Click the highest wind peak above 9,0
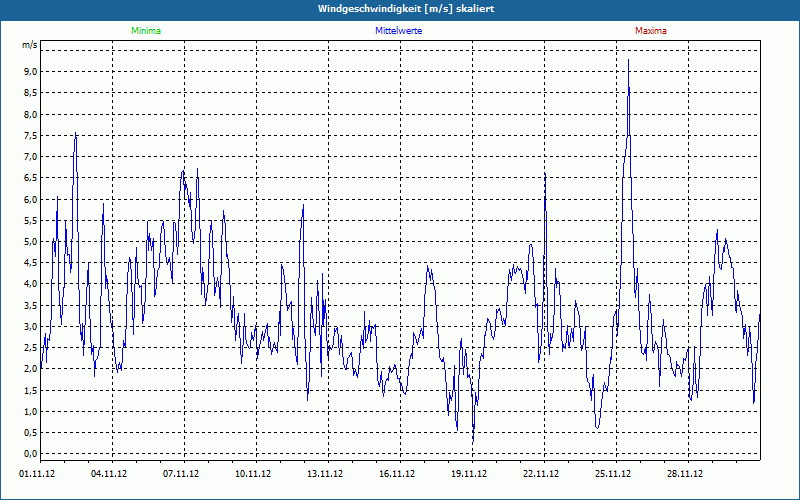800x500 pixels. [628, 60]
